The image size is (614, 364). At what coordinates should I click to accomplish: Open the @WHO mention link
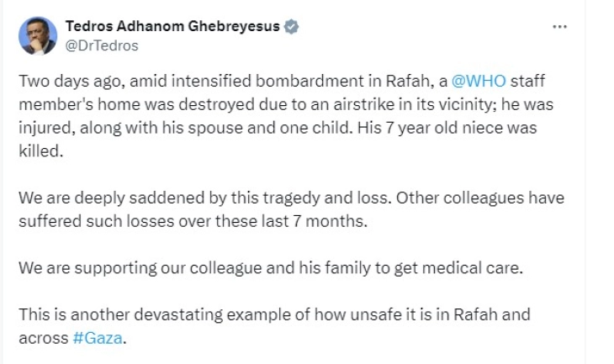coord(477,84)
